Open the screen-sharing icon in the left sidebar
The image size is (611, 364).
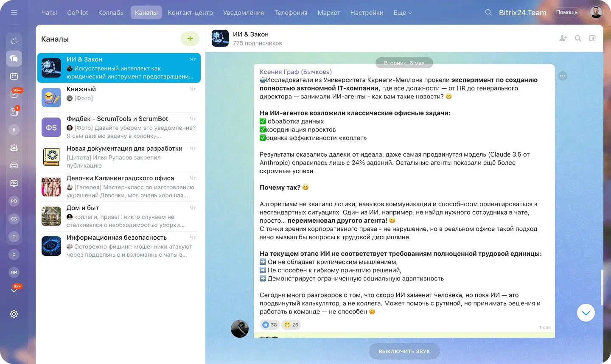click(x=14, y=183)
